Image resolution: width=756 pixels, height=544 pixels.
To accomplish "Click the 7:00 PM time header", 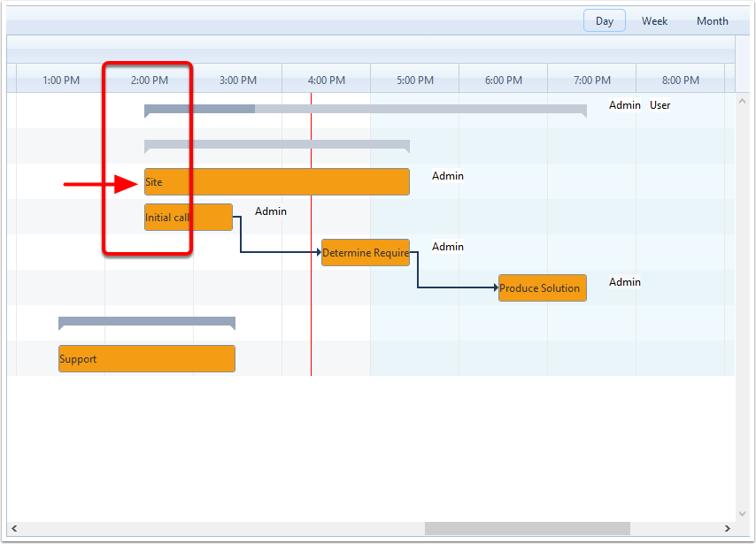I will (x=591, y=80).
